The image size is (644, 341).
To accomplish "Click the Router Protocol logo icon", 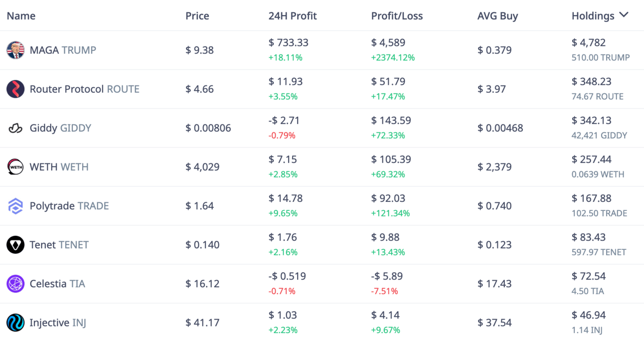I will (x=15, y=89).
